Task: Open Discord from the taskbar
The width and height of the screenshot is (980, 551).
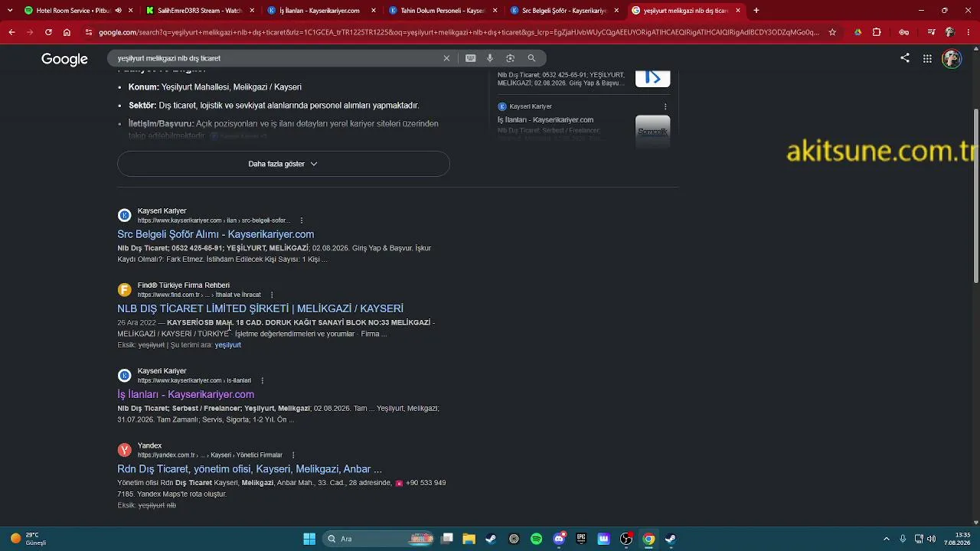Action: 559,539
